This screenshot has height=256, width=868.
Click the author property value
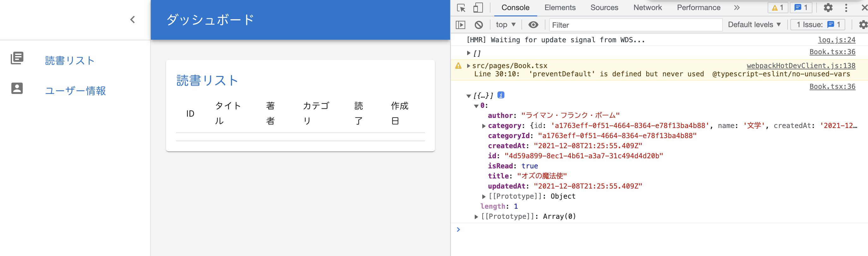pyautogui.click(x=570, y=115)
